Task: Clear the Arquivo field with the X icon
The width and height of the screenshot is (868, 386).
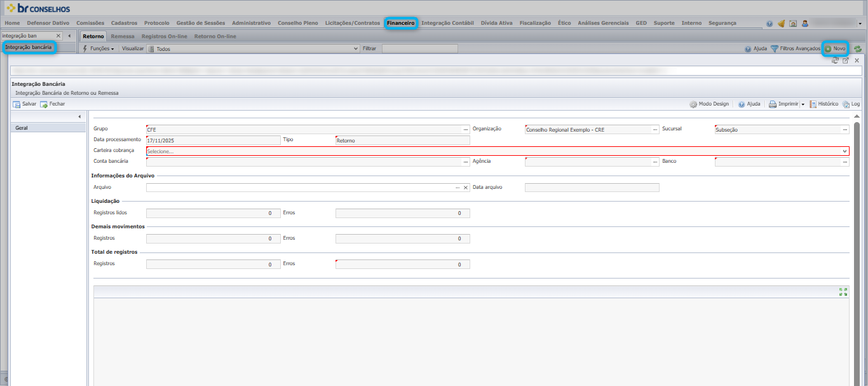Action: coord(465,188)
